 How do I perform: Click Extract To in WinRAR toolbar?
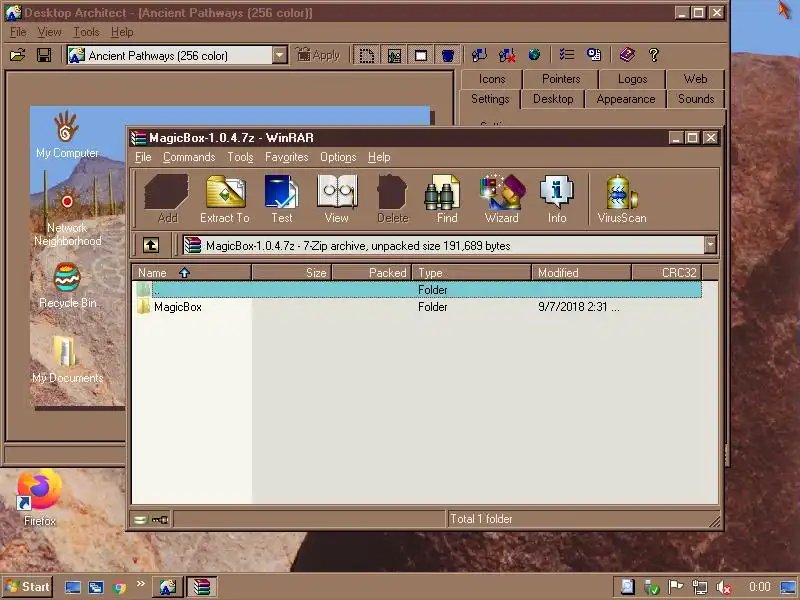pos(225,199)
